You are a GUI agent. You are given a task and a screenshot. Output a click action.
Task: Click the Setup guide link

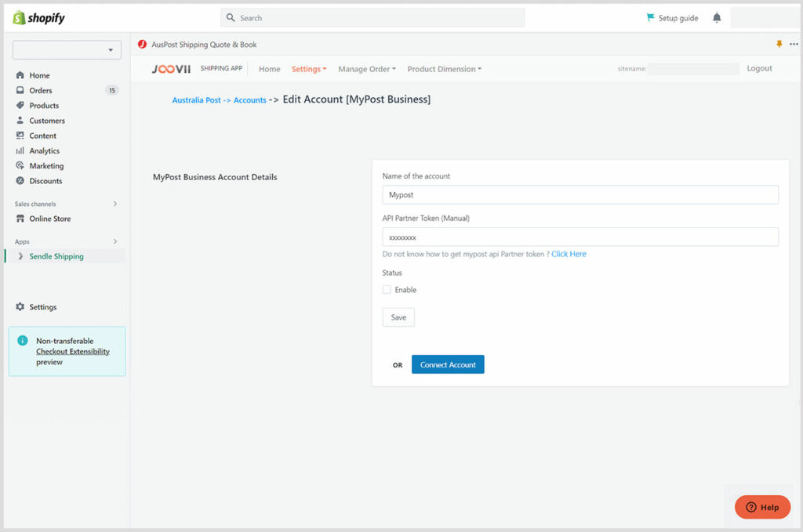coord(678,18)
